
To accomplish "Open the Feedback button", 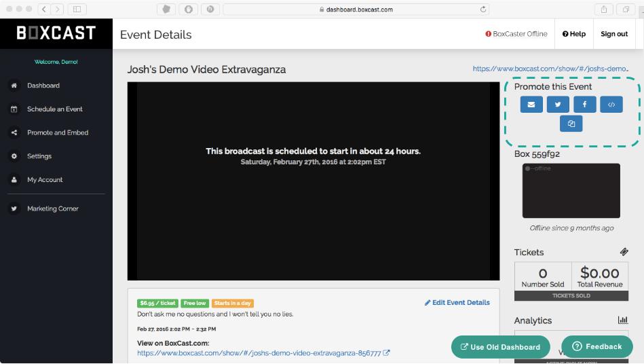I will [x=596, y=346].
